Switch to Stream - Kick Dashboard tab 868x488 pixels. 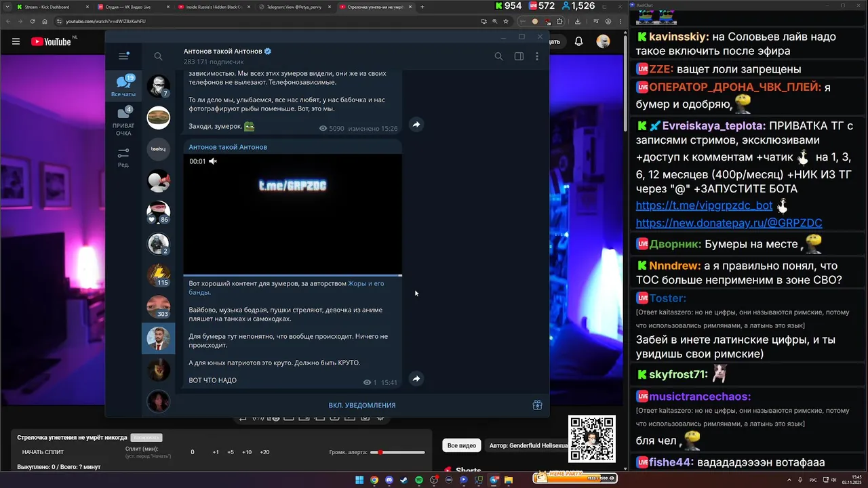coord(51,7)
